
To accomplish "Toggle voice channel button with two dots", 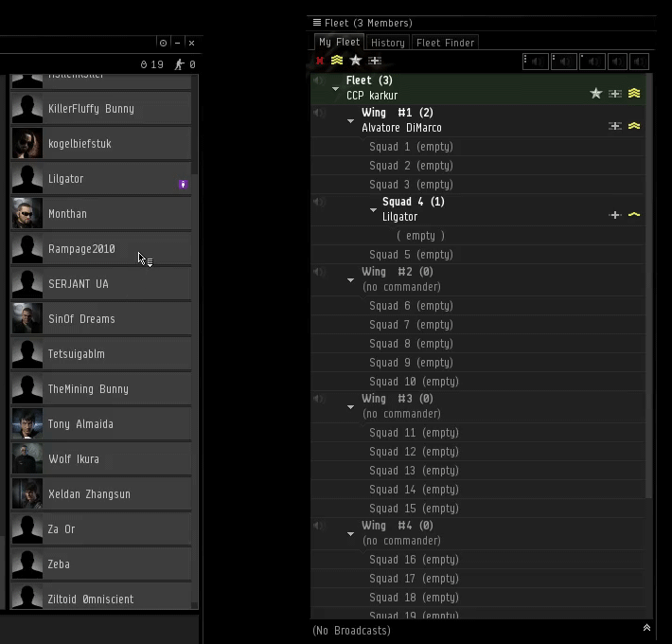I will pos(563,62).
